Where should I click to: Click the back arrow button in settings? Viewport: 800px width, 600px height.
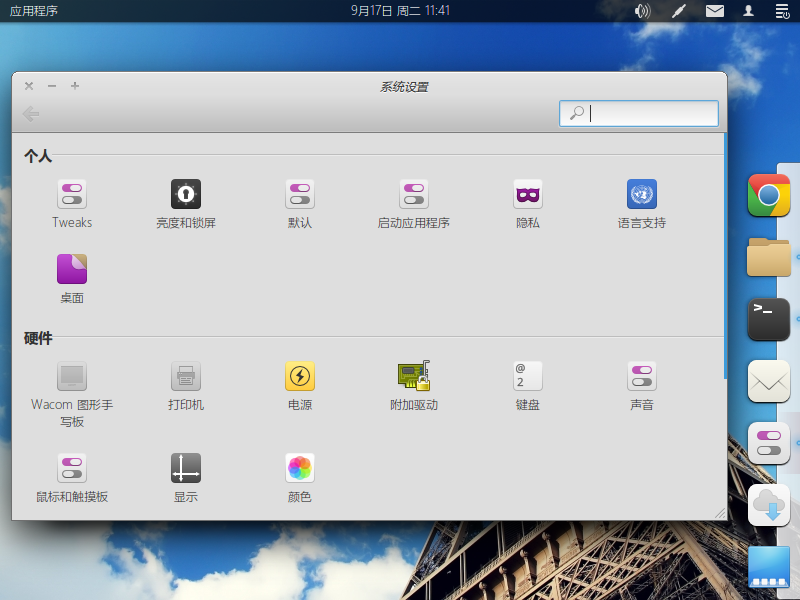coord(31,114)
